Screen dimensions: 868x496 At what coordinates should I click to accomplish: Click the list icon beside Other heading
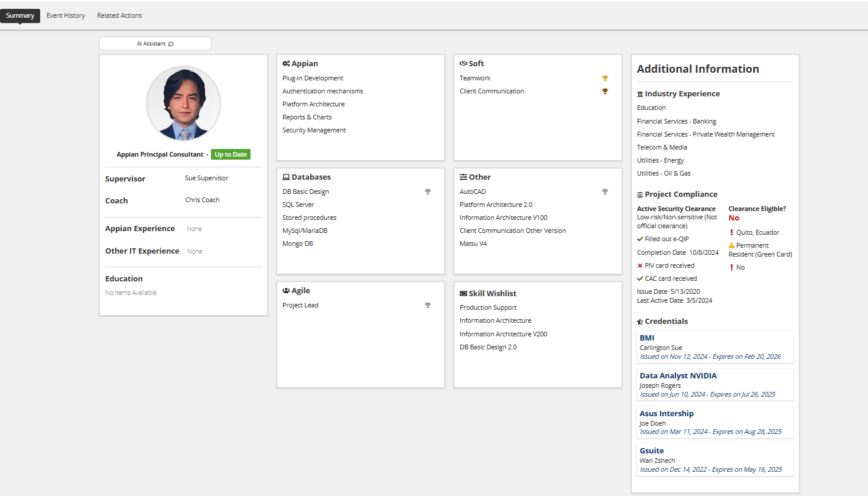[x=463, y=177]
